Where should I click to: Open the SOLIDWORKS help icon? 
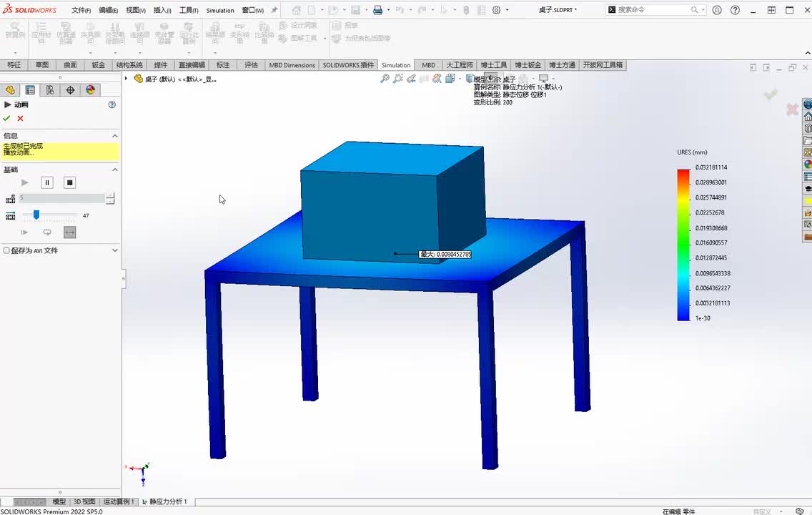point(735,10)
